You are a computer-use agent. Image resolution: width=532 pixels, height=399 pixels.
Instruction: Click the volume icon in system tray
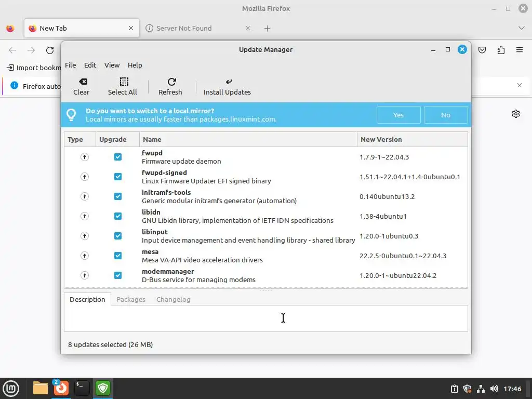coord(495,389)
